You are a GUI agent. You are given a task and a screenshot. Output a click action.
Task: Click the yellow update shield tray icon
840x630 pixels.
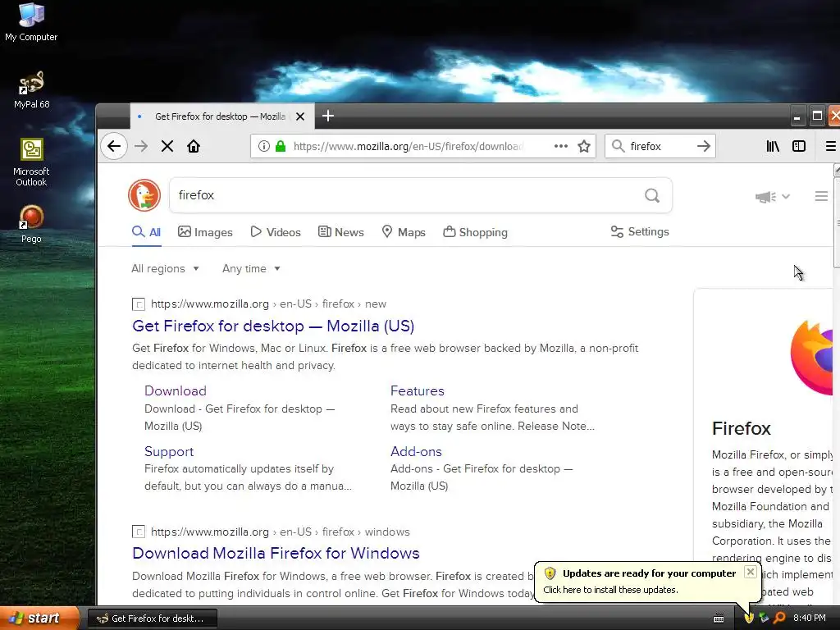(x=749, y=619)
